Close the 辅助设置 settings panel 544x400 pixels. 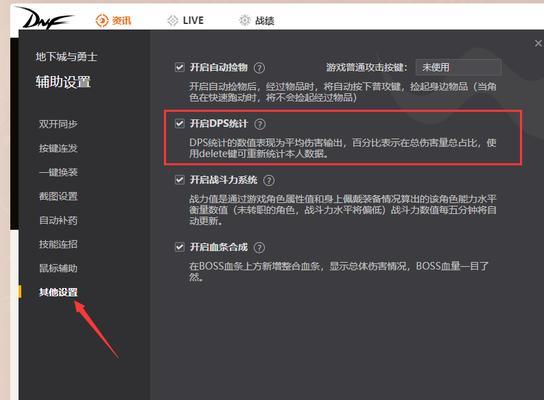538,43
